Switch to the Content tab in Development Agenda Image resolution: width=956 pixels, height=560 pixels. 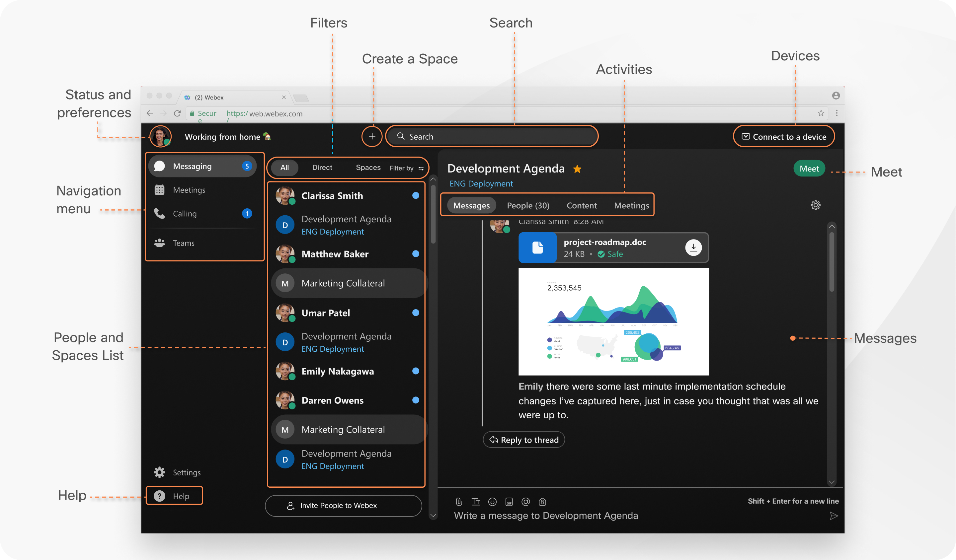point(582,205)
